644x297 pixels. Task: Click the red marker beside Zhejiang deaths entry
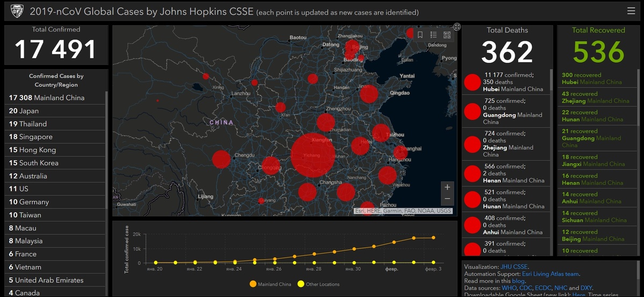click(472, 144)
